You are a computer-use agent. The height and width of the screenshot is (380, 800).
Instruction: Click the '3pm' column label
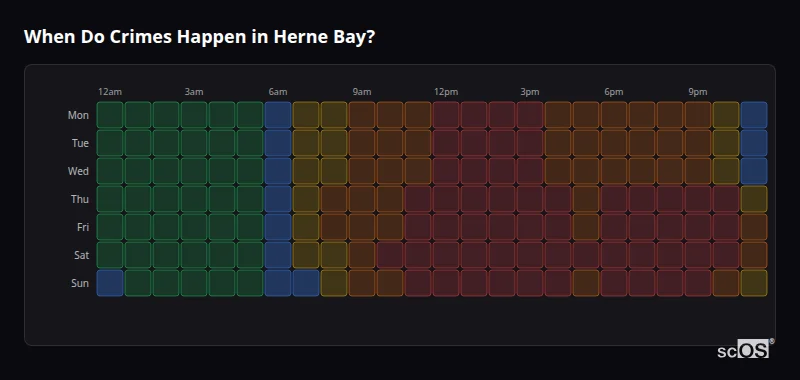tap(530, 92)
